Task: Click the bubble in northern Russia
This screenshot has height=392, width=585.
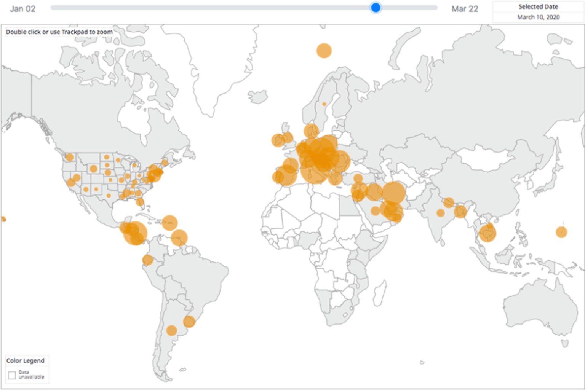Action: click(324, 50)
